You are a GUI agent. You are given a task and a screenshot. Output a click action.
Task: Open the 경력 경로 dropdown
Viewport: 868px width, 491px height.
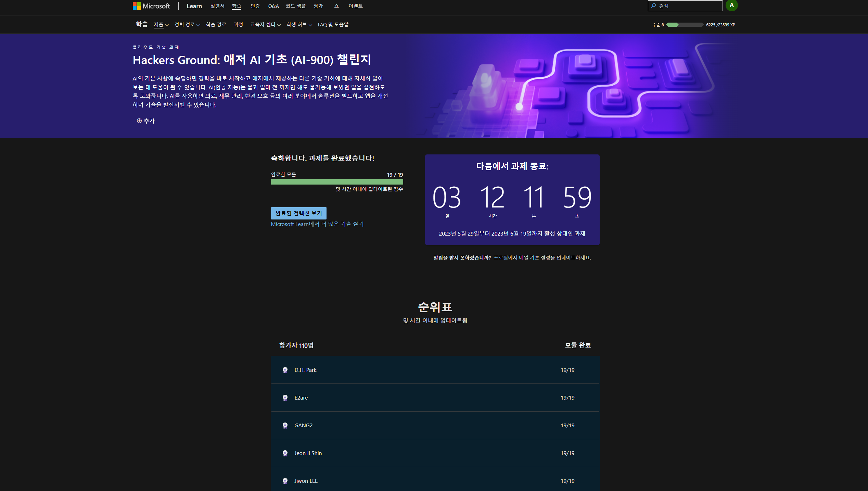point(186,24)
